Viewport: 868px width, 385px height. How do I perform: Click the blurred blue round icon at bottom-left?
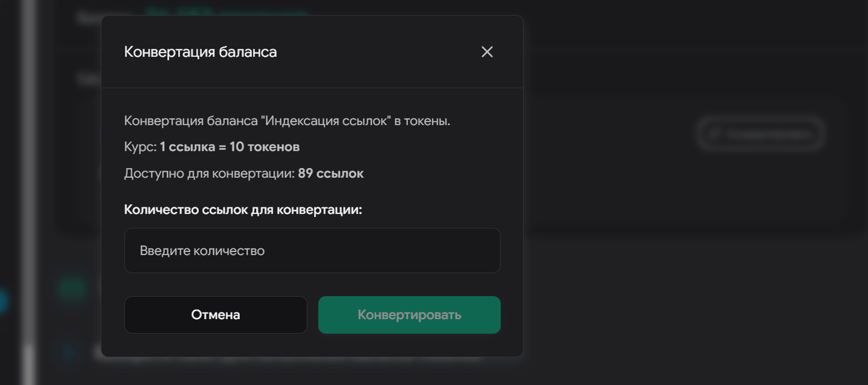coord(69,353)
